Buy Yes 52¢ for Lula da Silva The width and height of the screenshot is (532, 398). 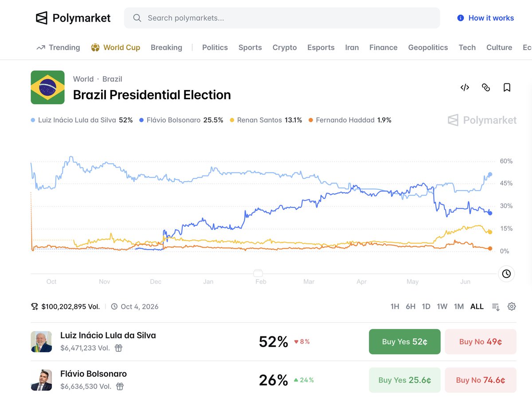405,342
